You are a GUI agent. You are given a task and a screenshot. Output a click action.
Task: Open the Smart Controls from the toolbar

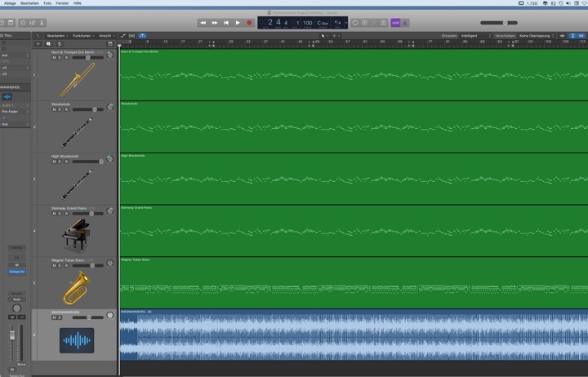[23, 23]
